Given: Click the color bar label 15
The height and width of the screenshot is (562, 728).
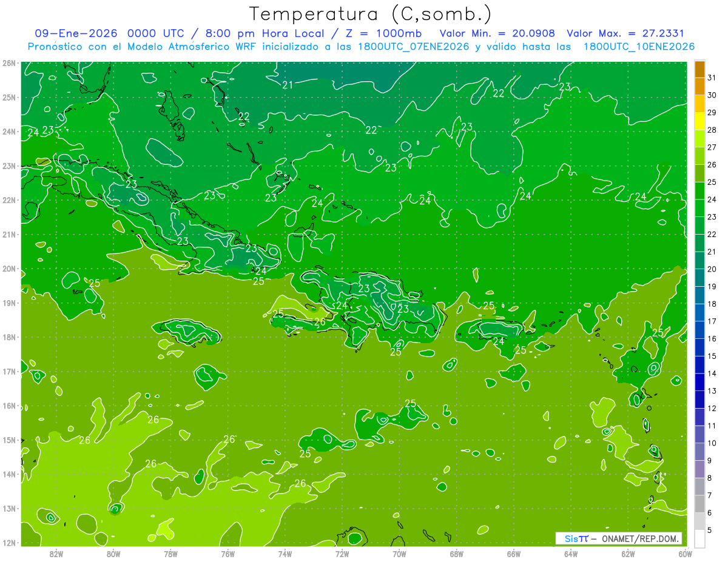Looking at the screenshot, I should pyautogui.click(x=712, y=356).
